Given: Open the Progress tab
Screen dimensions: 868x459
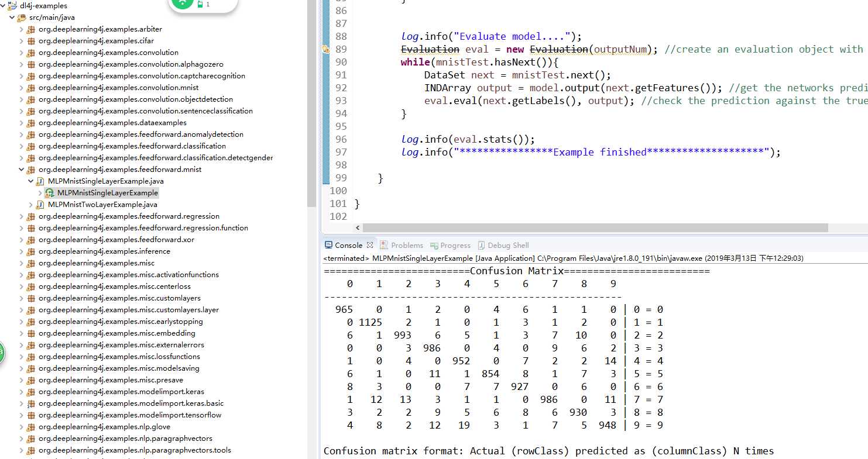Looking at the screenshot, I should (451, 246).
